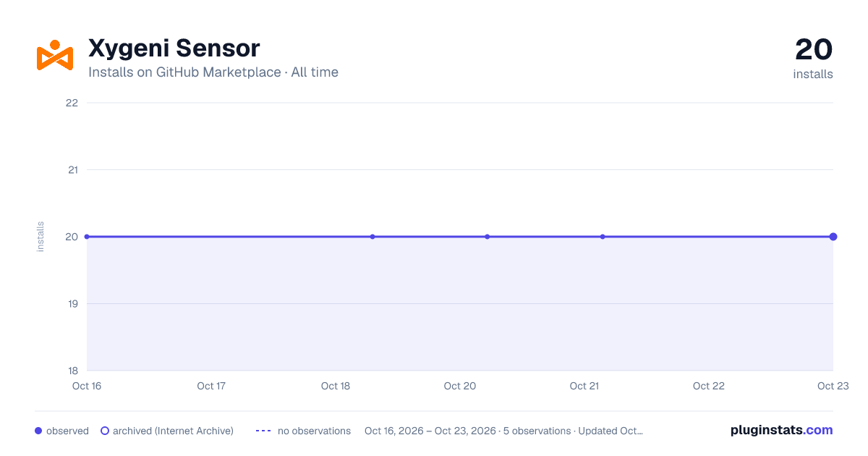Viewport: 868px width, 456px height.
Task: Click the y-axis label 21
Action: pyautogui.click(x=72, y=170)
